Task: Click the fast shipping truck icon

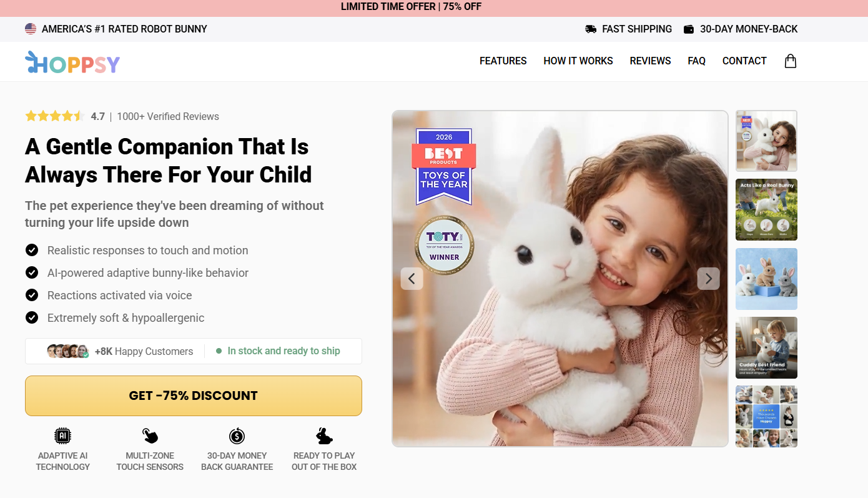Action: click(x=591, y=29)
